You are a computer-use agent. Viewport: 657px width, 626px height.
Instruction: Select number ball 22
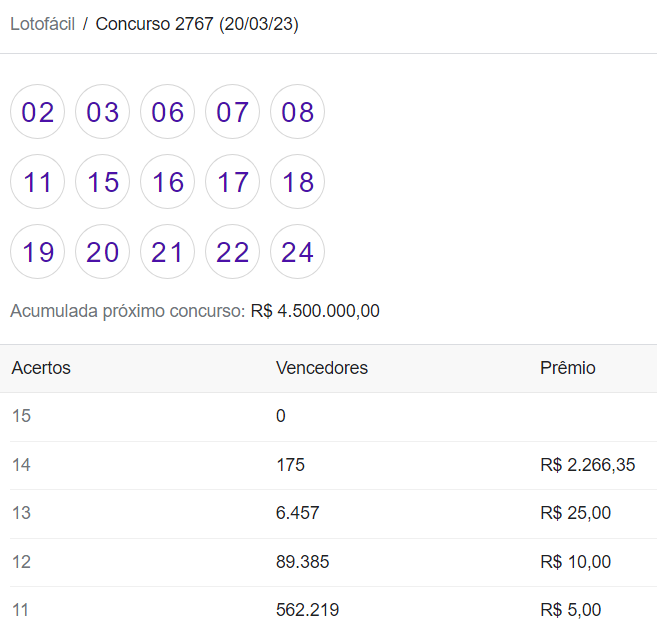click(232, 251)
